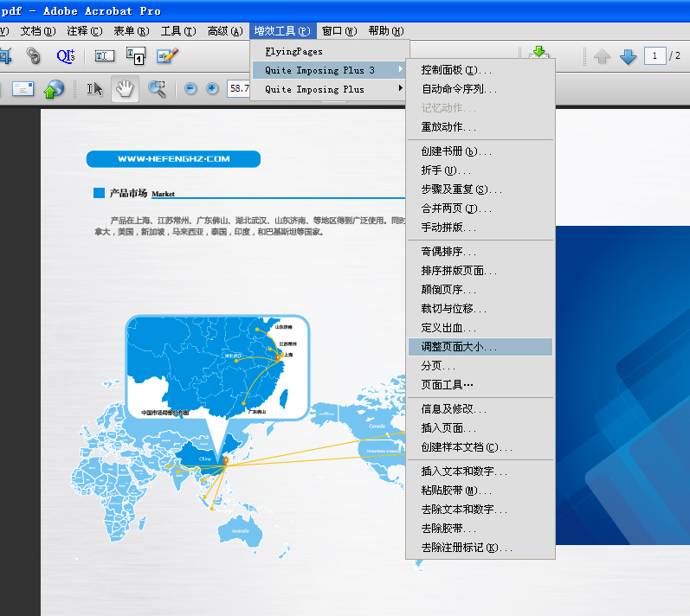
Task: Choose 去除胶带... menu item
Action: [x=480, y=529]
